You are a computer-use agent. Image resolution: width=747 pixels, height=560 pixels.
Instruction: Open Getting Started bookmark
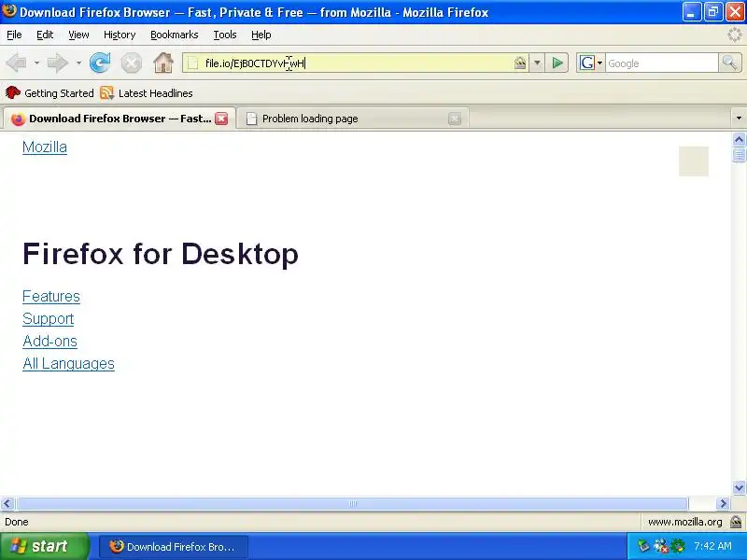(x=49, y=92)
